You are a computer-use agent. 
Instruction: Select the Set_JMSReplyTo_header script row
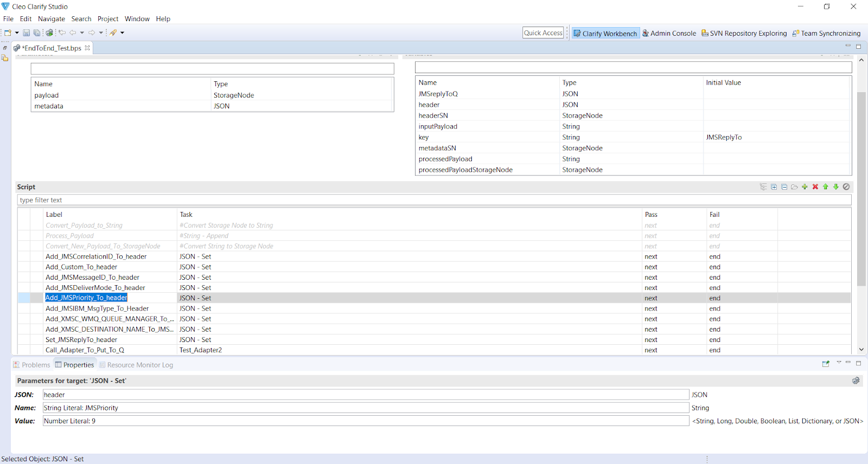tap(434, 340)
